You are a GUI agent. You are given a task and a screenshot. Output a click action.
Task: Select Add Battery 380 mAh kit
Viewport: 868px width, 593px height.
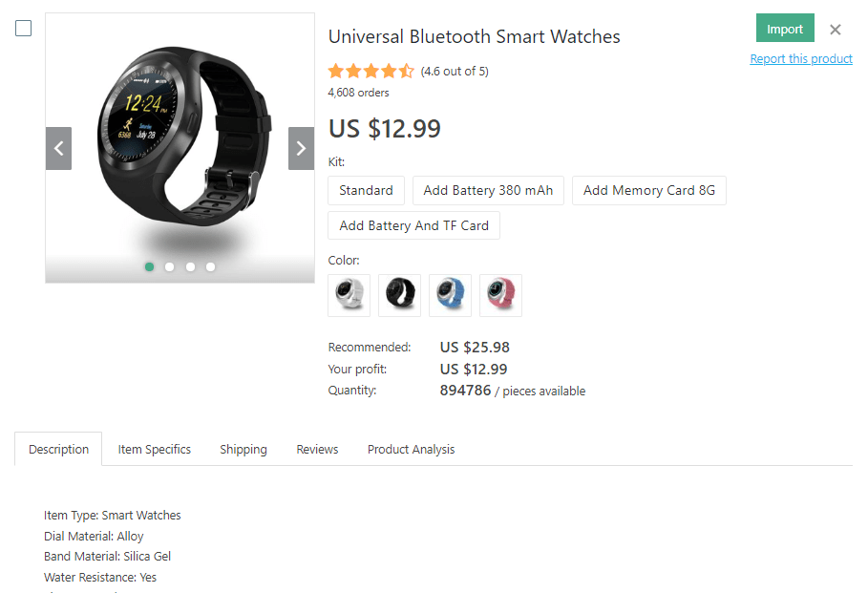488,190
